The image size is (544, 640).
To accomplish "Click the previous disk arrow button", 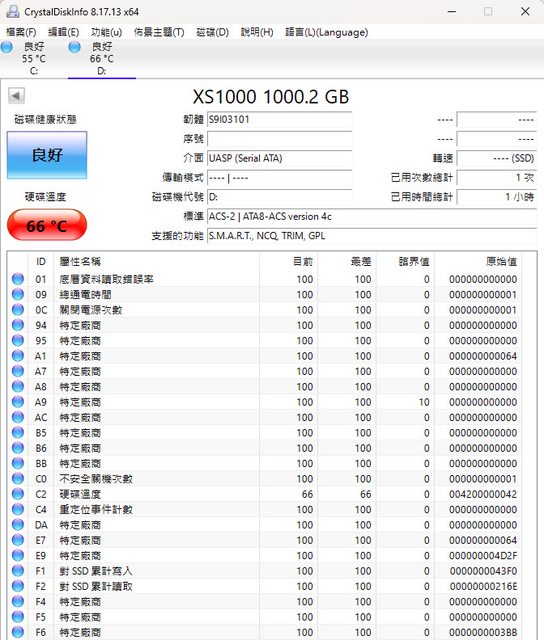I will (x=16, y=96).
